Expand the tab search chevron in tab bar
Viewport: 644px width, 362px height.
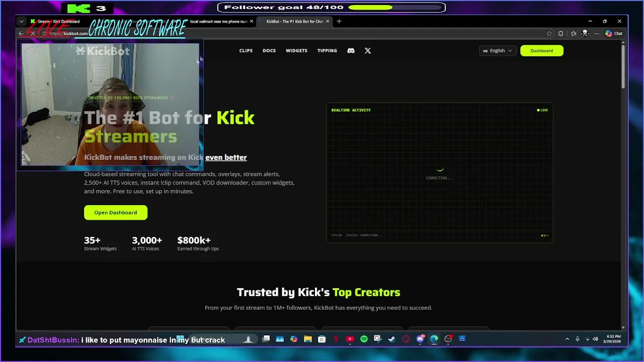point(21,21)
